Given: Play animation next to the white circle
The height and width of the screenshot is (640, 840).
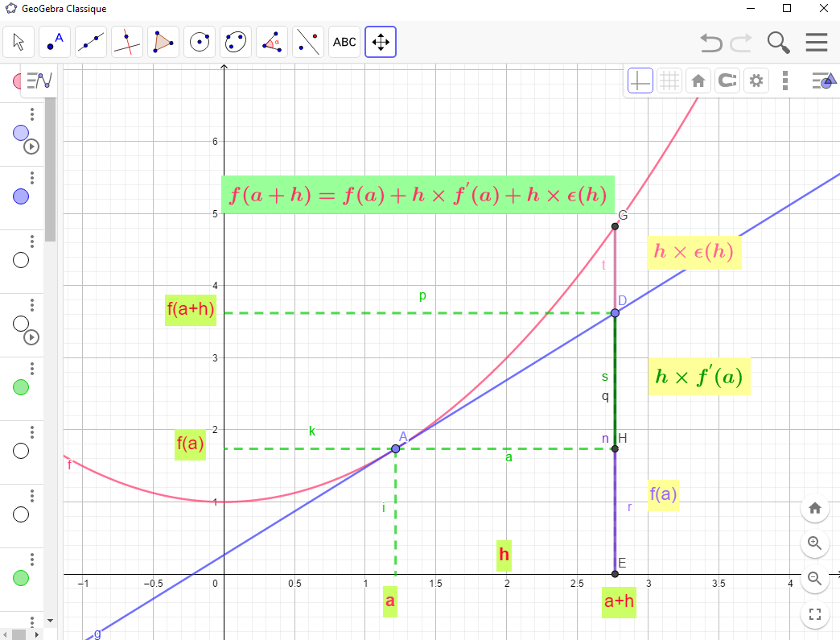Looking at the screenshot, I should pyautogui.click(x=31, y=337).
